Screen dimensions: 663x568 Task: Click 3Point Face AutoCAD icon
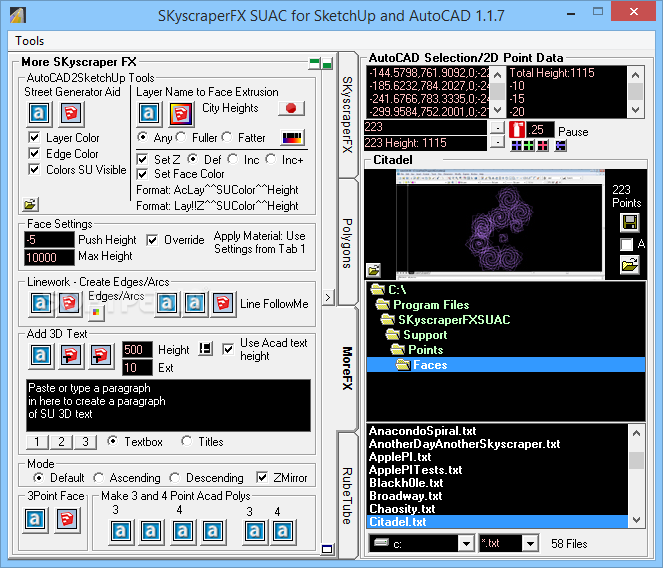click(35, 519)
